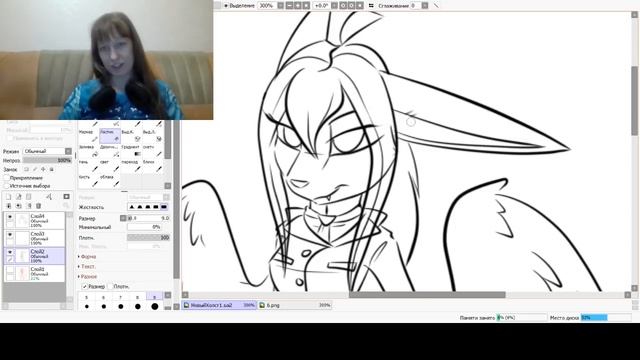Viewport: 640px width, 360px height.
Task: Switch to the 6.png document tab
Action: pos(294,305)
